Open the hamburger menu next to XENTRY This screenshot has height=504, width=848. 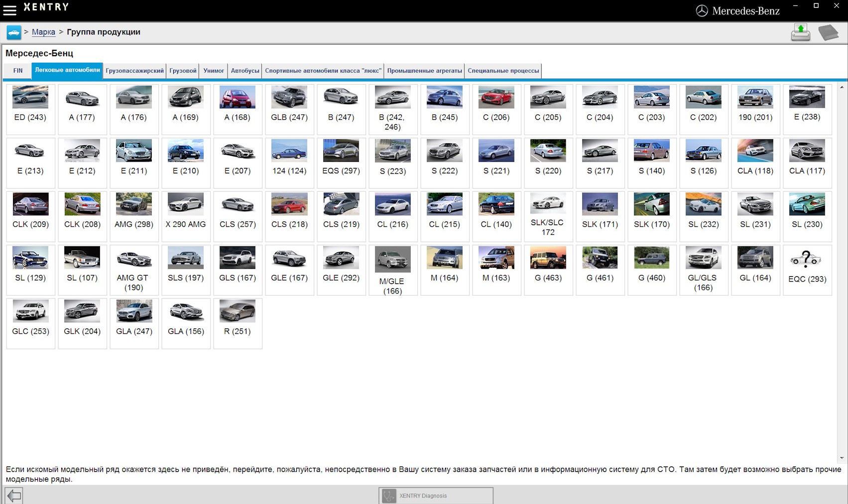pos(9,9)
